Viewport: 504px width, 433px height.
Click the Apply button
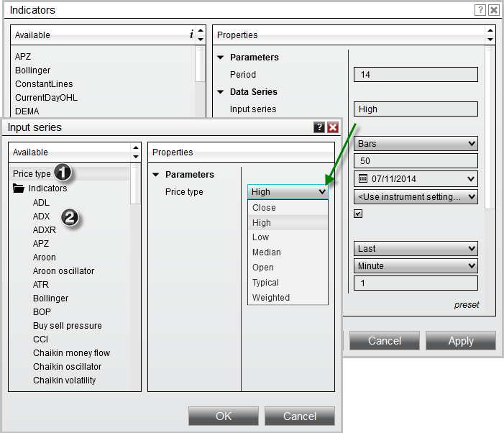460,341
